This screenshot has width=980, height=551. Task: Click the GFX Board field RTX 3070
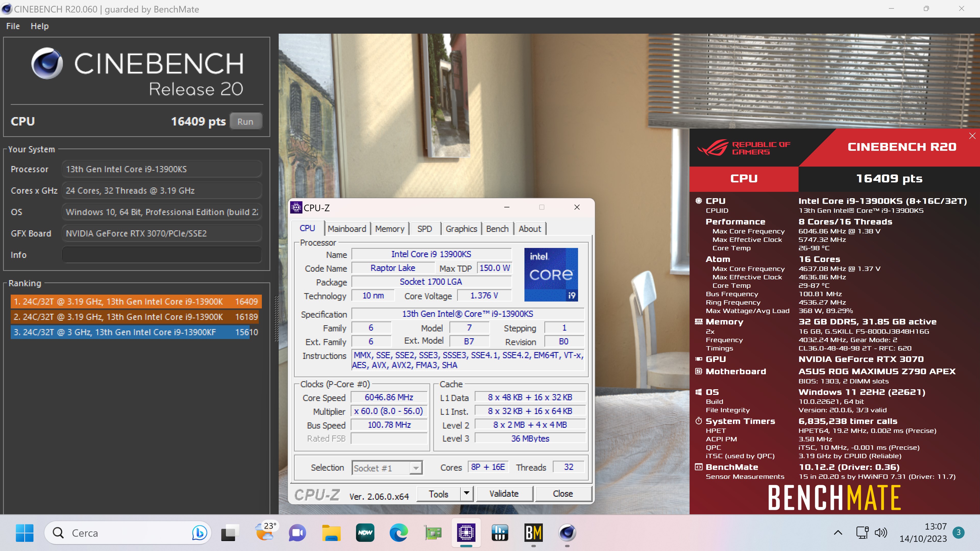coord(162,233)
